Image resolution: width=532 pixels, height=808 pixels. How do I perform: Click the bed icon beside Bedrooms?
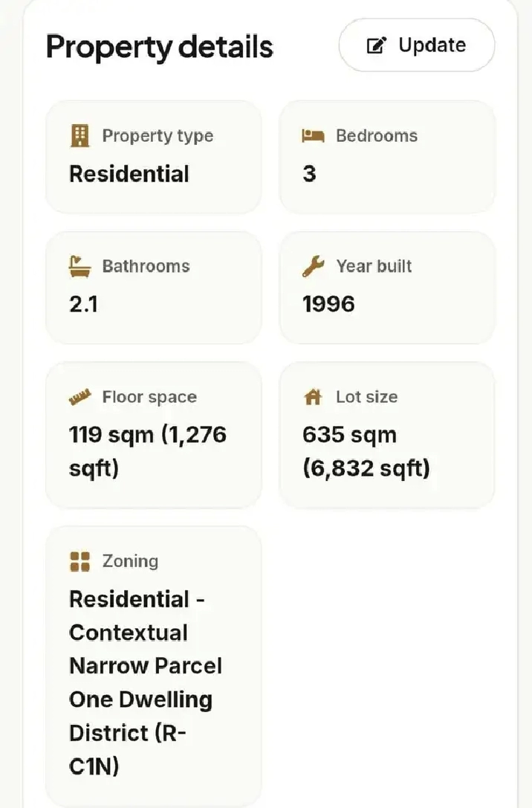click(313, 136)
